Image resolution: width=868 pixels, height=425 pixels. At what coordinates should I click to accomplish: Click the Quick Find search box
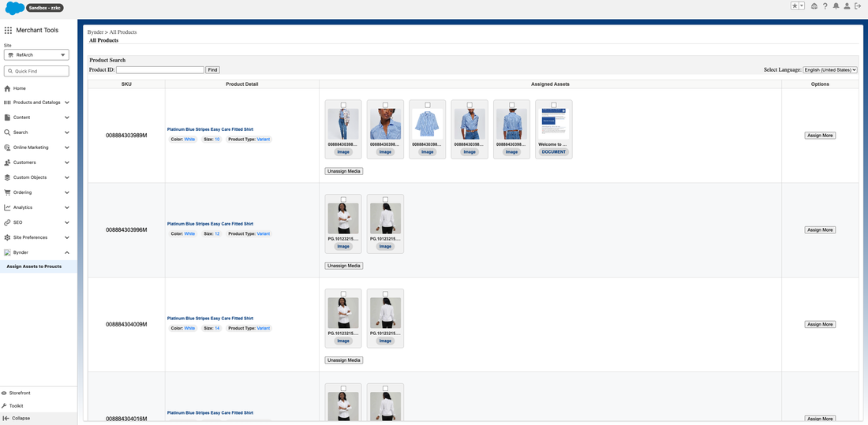click(36, 71)
